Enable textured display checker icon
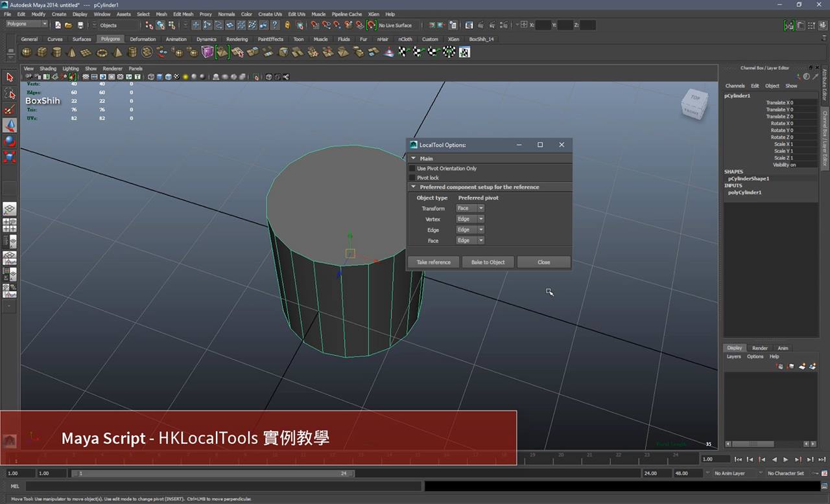Viewport: 830px width, 504px height. point(176,76)
